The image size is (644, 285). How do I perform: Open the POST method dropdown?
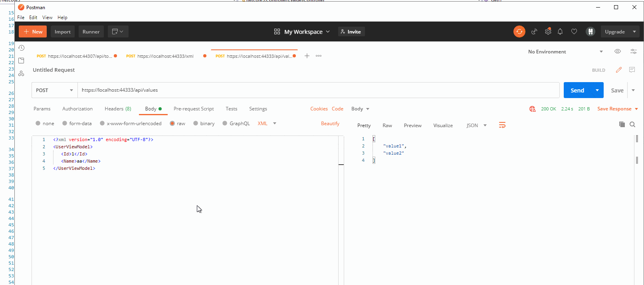[x=55, y=90]
